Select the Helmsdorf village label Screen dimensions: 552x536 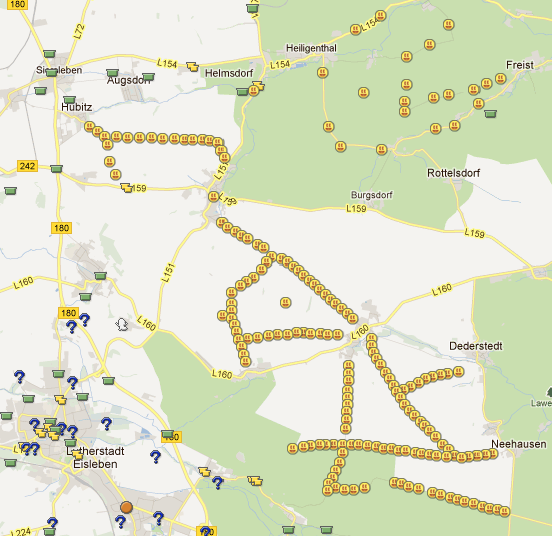229,73
